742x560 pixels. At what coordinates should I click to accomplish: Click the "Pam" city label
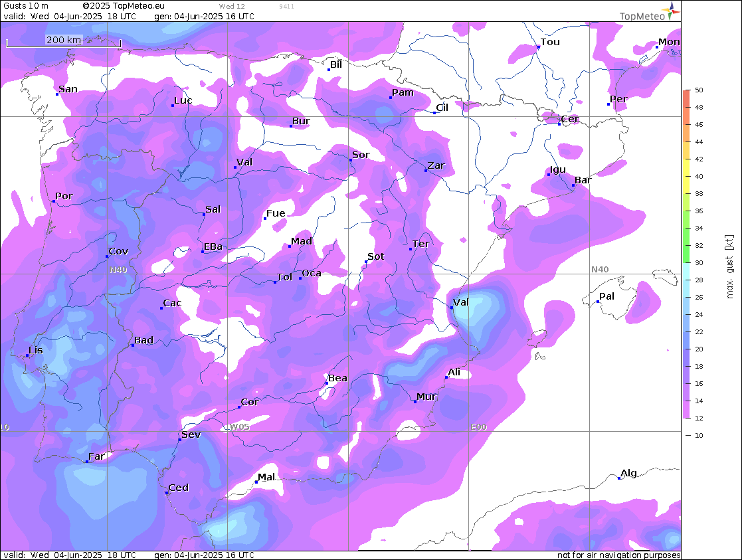tap(403, 92)
